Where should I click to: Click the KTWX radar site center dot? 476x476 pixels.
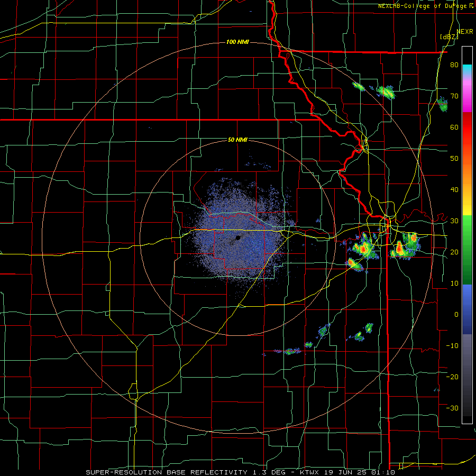238,238
